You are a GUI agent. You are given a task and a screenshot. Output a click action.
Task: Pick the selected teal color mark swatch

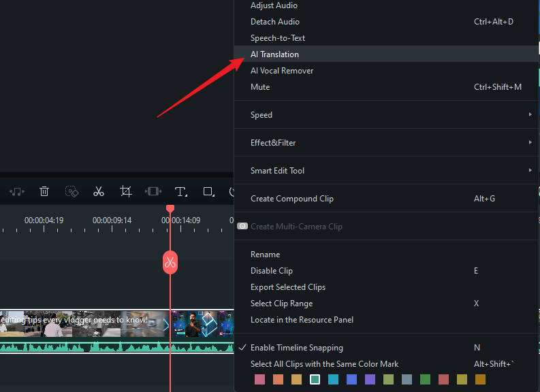[315, 379]
